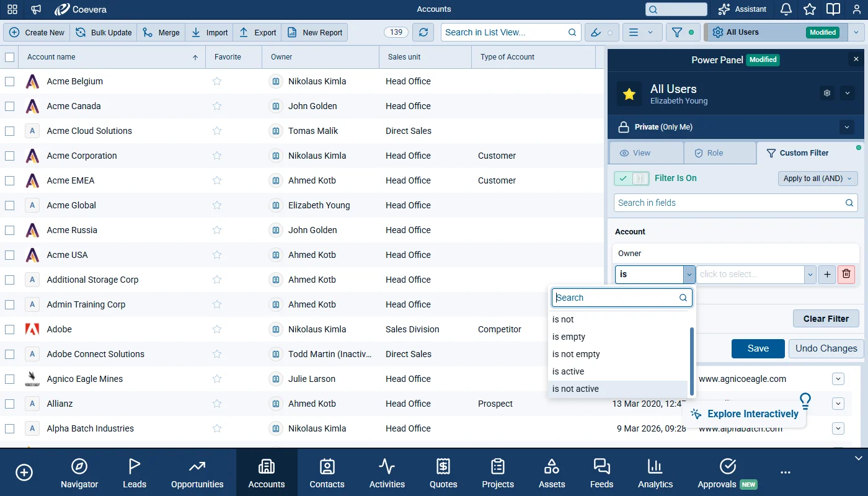Choose 'is empty' operator option
The width and height of the screenshot is (868, 496).
(x=619, y=337)
